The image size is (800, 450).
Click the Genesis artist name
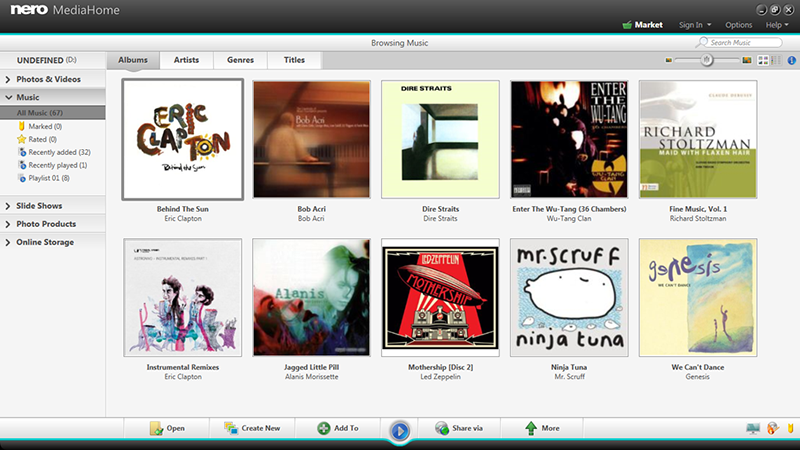tap(697, 377)
